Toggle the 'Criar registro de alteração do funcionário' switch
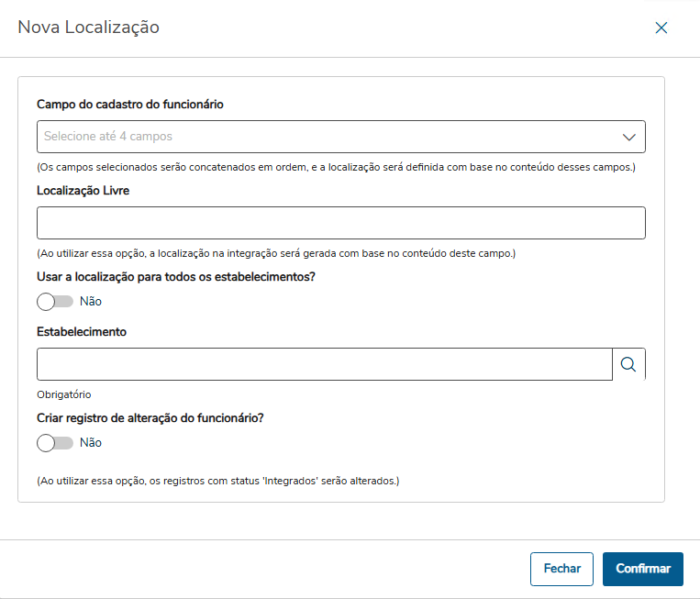Viewport: 700px width, 599px height. (54, 443)
